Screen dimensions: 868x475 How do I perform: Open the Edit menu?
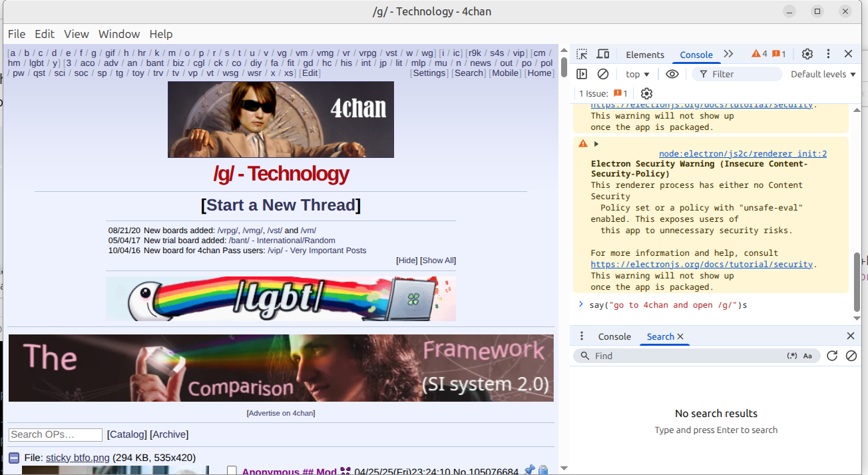[45, 34]
